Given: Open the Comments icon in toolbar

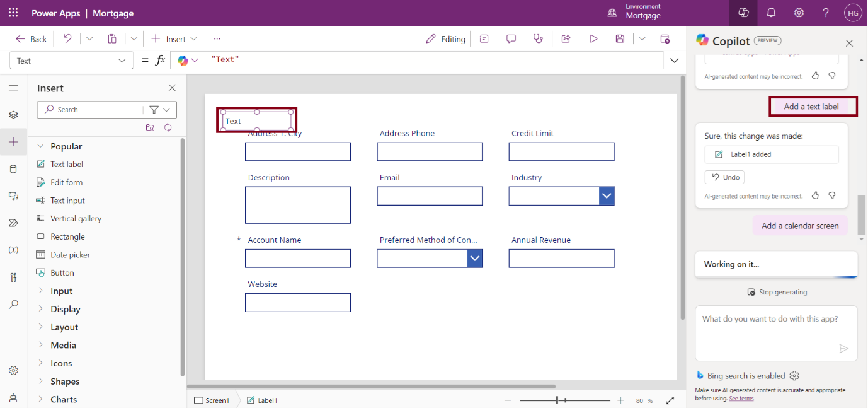Looking at the screenshot, I should click(x=511, y=39).
